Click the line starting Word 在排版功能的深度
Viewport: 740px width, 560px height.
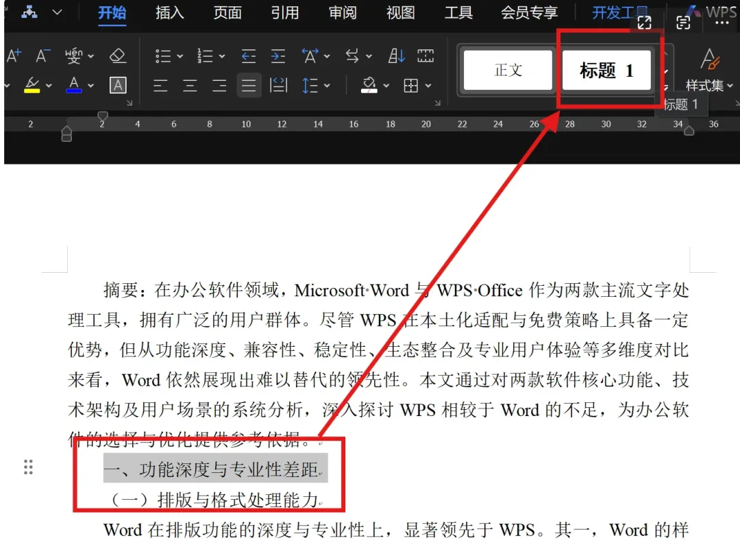[395, 530]
